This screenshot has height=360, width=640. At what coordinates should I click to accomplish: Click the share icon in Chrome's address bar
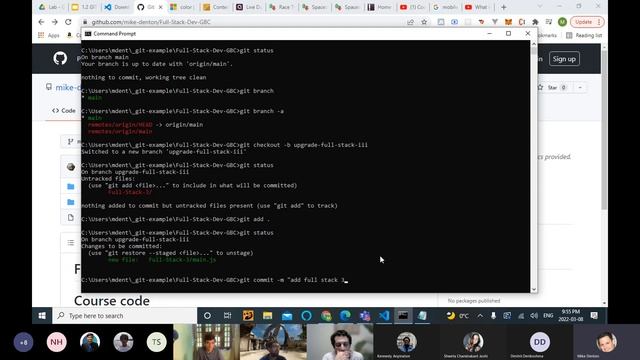[410, 22]
